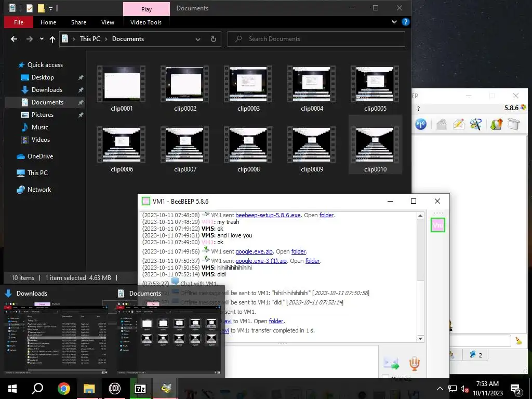Click the pencil-on-envelope icon in BeeBEEP toolbar
This screenshot has width=532, height=399.
click(x=458, y=124)
